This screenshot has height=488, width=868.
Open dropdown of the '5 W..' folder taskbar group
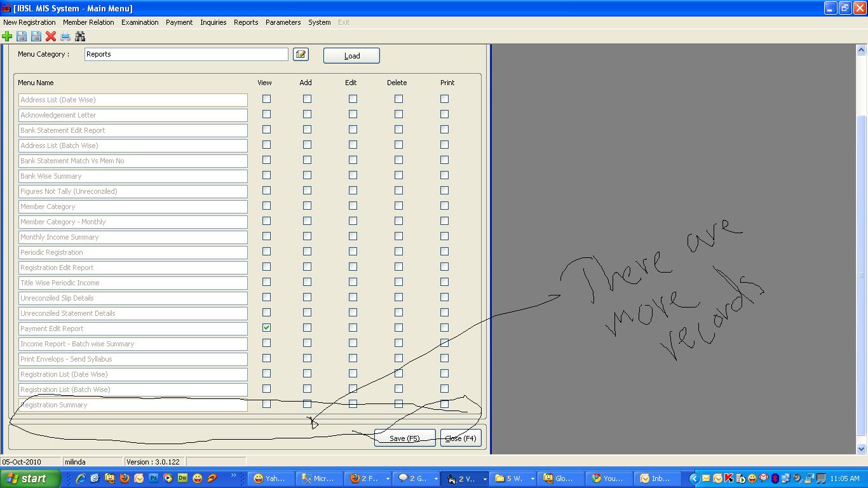tap(532, 479)
